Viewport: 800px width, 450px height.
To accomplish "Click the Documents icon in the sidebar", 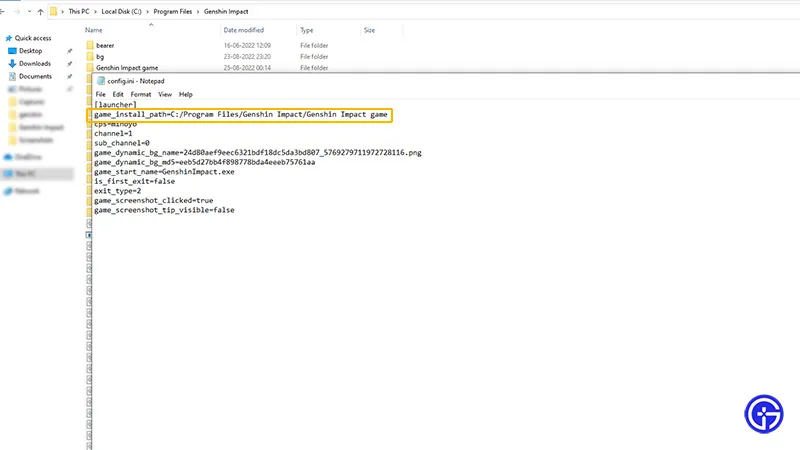I will point(12,77).
